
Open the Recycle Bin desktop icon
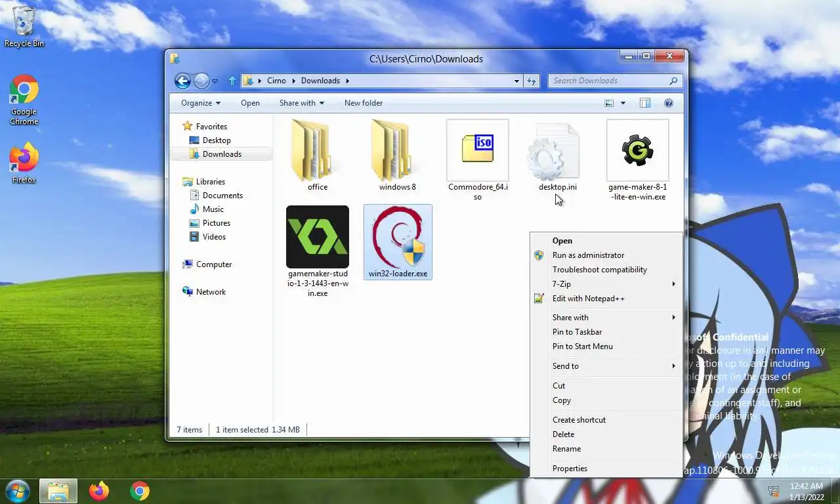(x=24, y=26)
